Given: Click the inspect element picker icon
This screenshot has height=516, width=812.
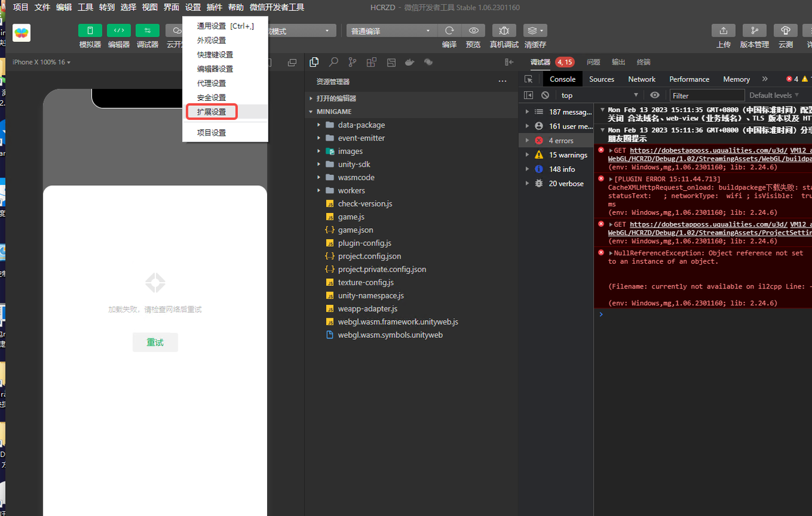Looking at the screenshot, I should pyautogui.click(x=528, y=79).
